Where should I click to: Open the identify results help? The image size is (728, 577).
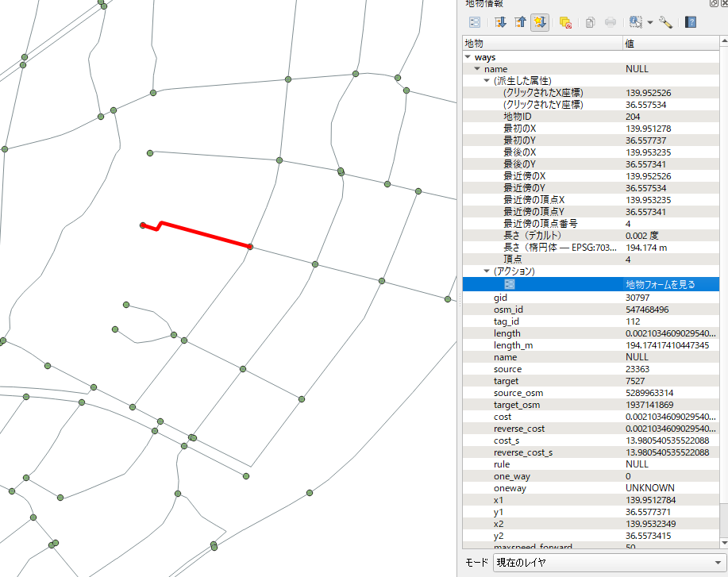(x=691, y=23)
